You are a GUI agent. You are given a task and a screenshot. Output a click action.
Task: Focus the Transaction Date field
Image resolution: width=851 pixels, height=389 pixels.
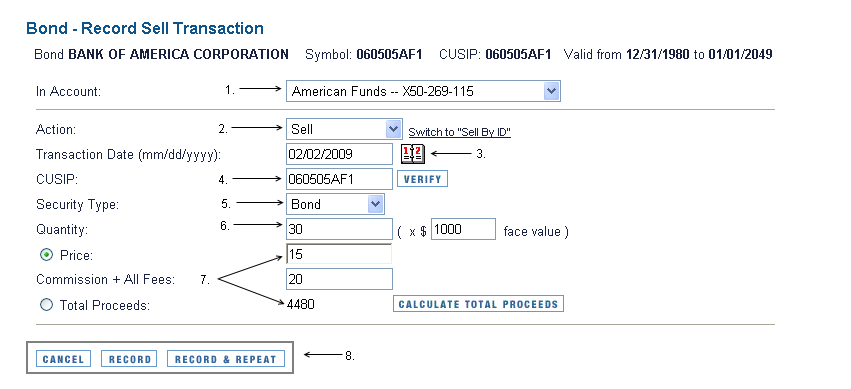click(x=339, y=154)
